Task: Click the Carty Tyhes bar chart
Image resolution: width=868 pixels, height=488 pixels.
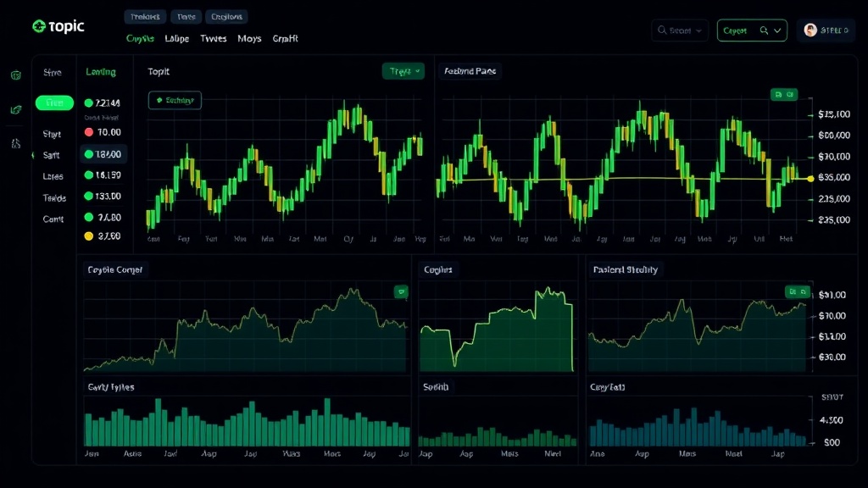Action: pyautogui.click(x=247, y=422)
